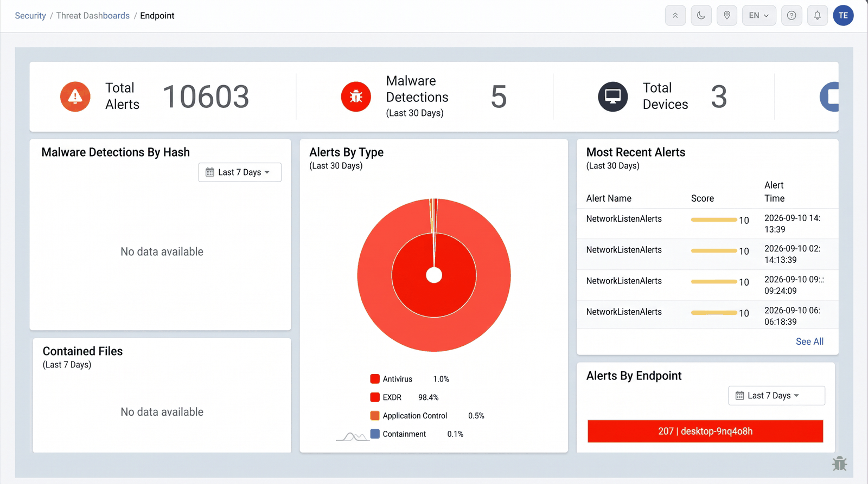Click the EXDR legend swatch
The width and height of the screenshot is (868, 484).
pyautogui.click(x=375, y=397)
